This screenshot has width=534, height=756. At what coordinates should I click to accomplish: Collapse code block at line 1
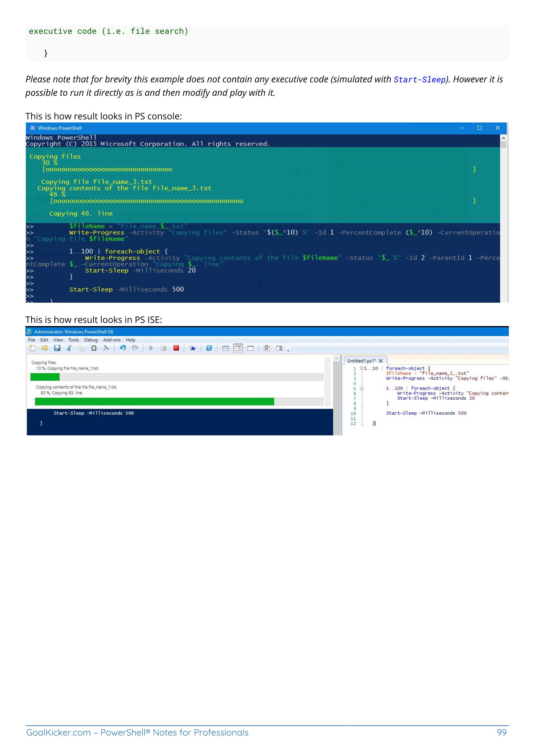tap(361, 368)
